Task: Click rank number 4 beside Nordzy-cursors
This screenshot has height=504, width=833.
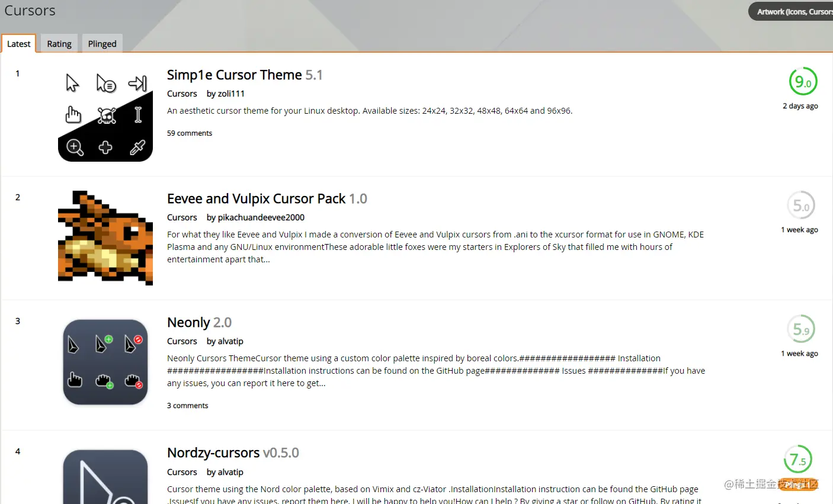Action: (18, 451)
